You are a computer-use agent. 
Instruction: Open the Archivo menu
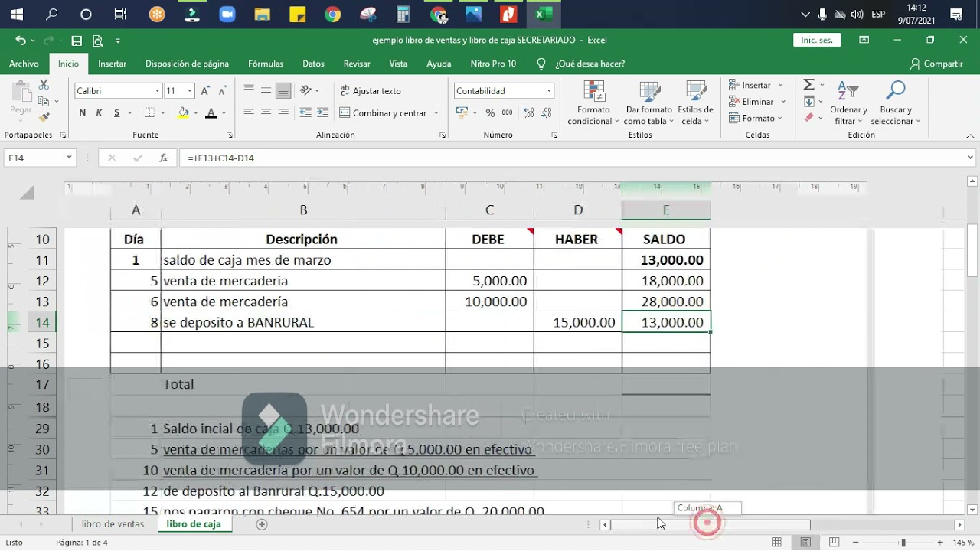24,64
